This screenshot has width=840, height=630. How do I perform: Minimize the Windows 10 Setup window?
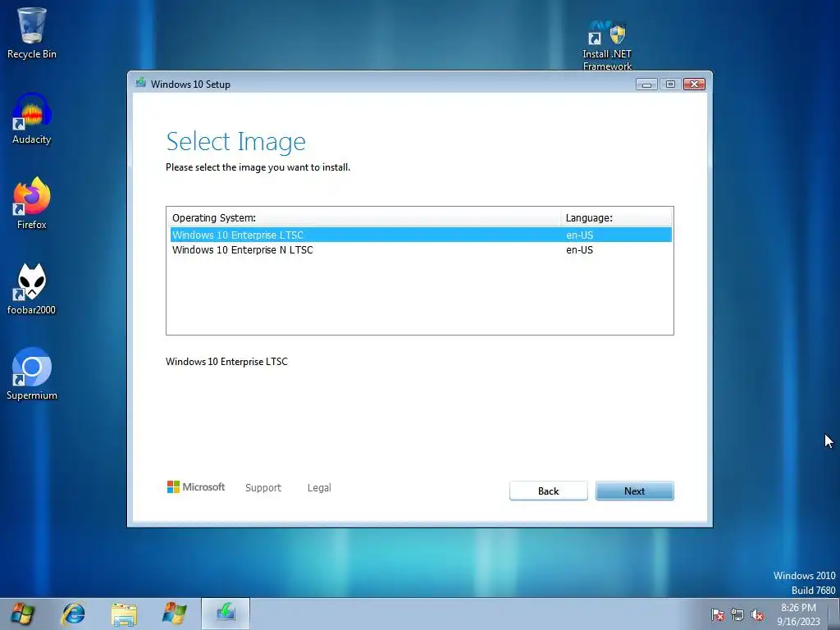(646, 84)
